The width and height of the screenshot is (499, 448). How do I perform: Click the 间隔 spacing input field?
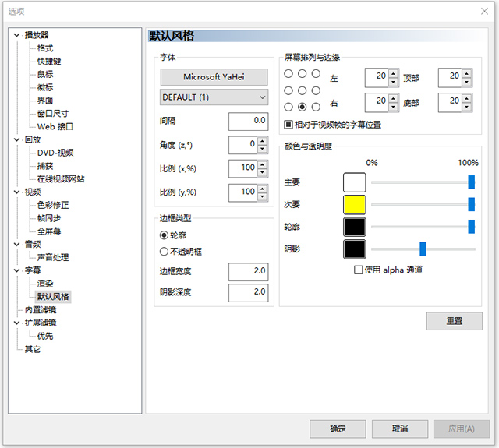pos(249,121)
